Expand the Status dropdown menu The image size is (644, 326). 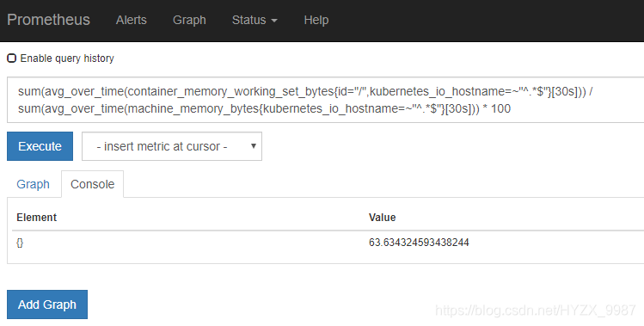point(255,20)
